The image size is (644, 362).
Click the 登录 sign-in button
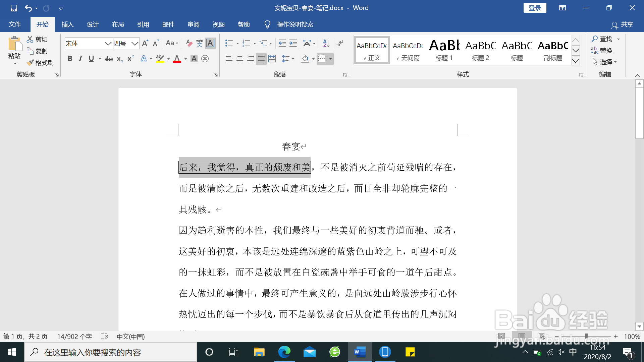[535, 8]
